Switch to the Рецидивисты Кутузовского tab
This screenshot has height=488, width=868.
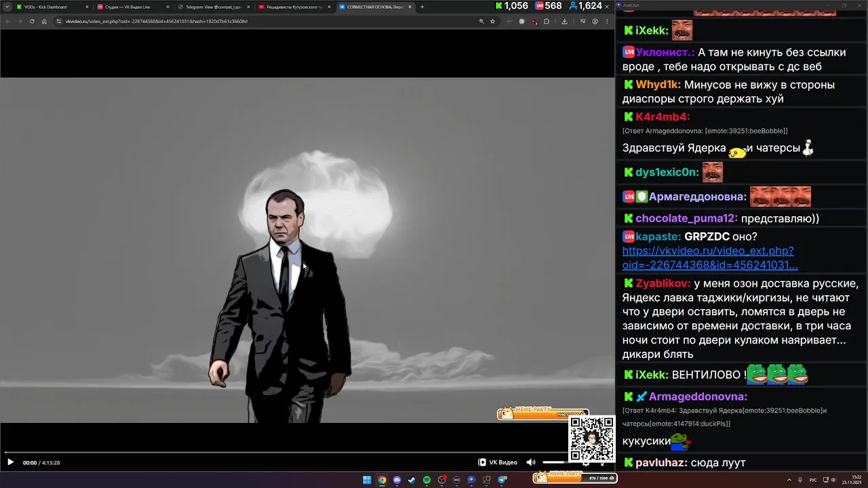pyautogui.click(x=294, y=7)
